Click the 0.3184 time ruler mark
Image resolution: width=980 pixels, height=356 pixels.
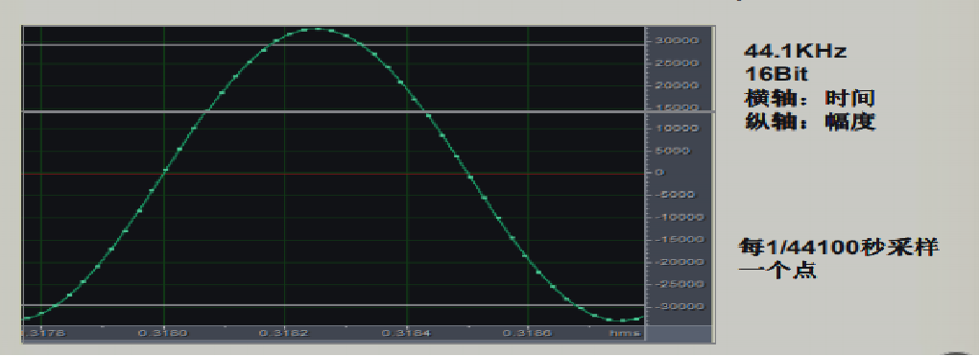point(406,333)
